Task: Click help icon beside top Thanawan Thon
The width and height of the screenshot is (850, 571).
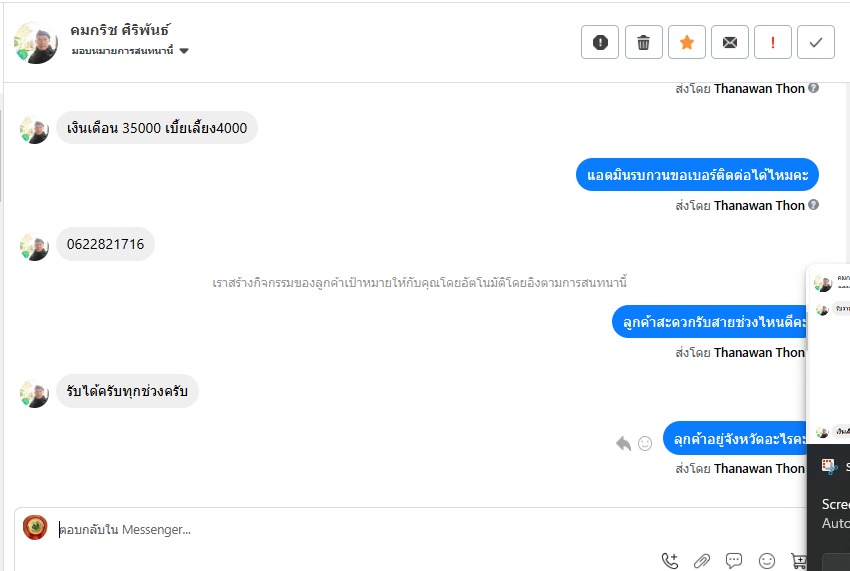Action: [814, 88]
